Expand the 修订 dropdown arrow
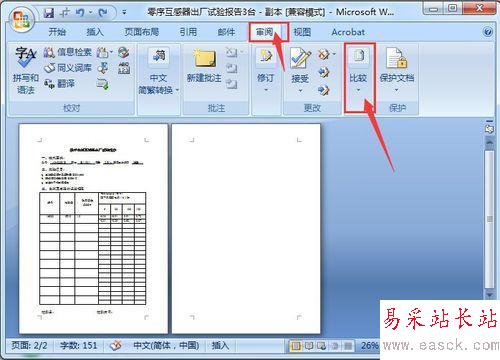The height and width of the screenshot is (360, 500). [x=266, y=90]
